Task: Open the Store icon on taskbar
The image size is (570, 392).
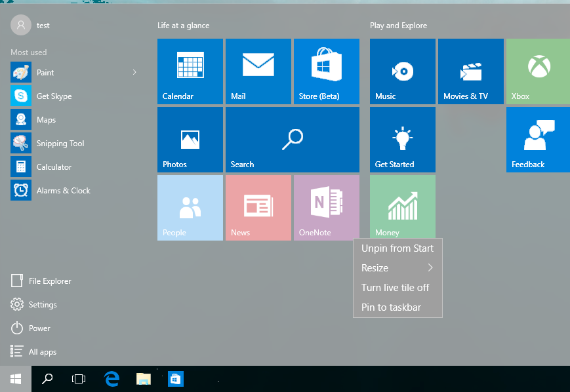Action: [176, 379]
